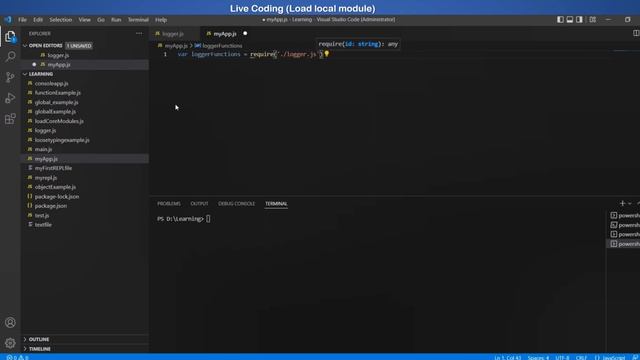The width and height of the screenshot is (640, 360).
Task: Click the lightbulb code action icon
Action: 327,54
